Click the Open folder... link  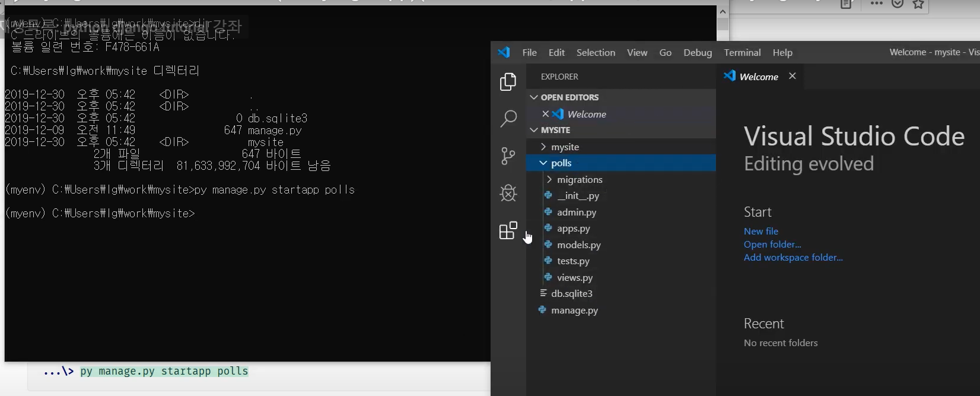(x=772, y=244)
